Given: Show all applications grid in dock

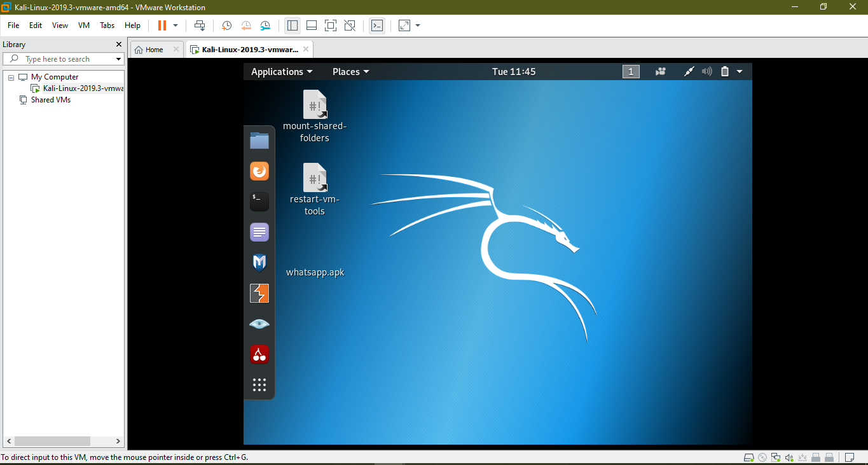Looking at the screenshot, I should [x=259, y=385].
